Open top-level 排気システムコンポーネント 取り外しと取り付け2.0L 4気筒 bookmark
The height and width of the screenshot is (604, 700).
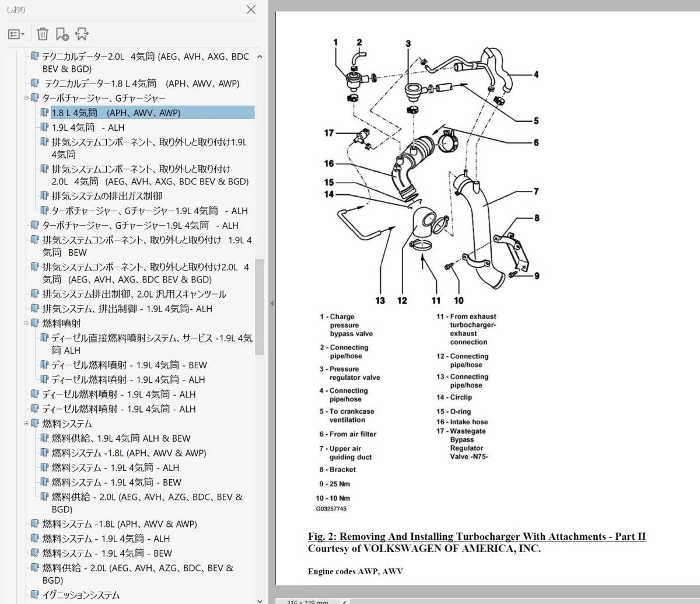(146, 273)
